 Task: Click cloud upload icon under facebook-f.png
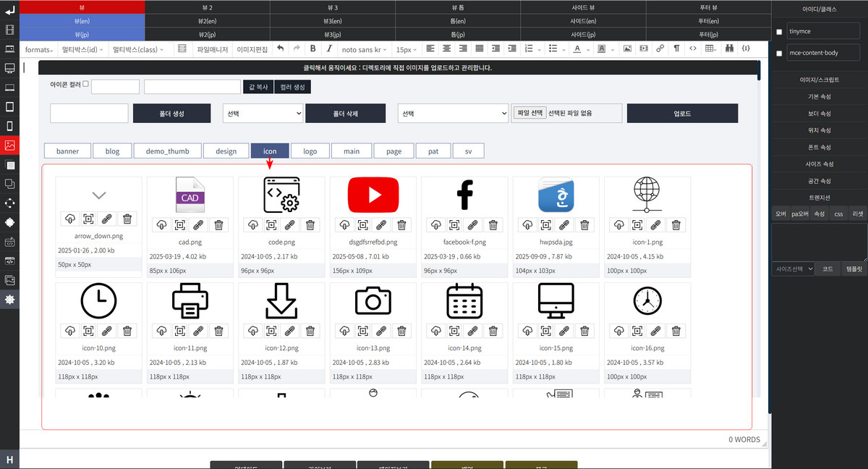[435, 224]
